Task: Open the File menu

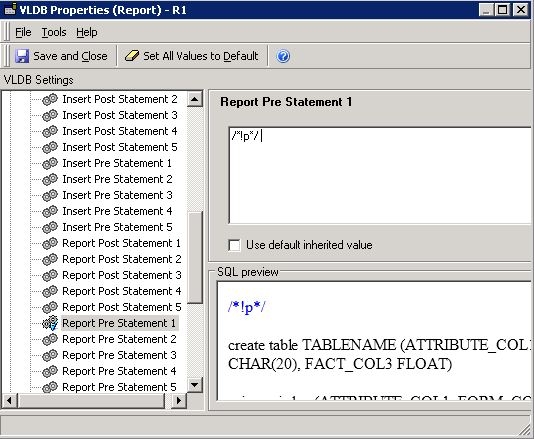Action: [23, 32]
